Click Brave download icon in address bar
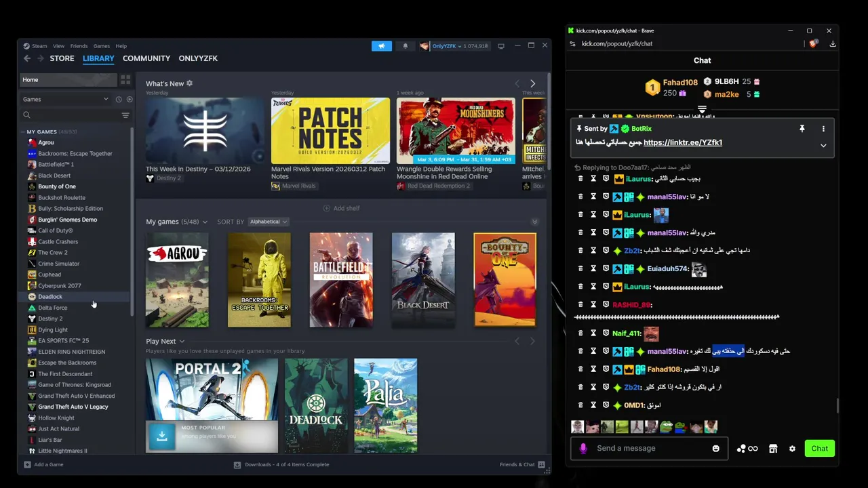The height and width of the screenshot is (488, 868). 833,43
